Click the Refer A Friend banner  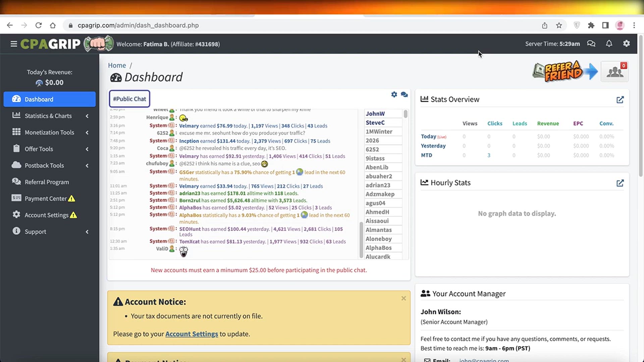click(565, 71)
